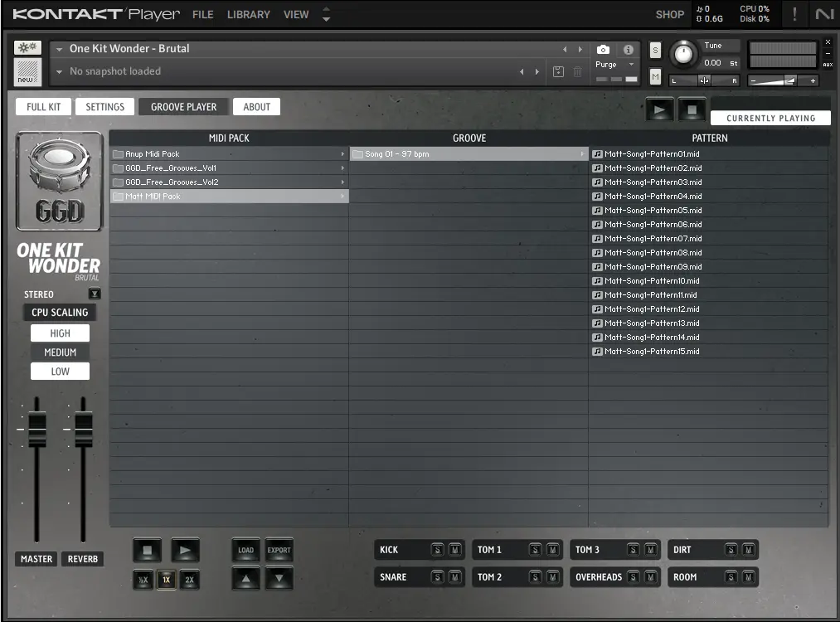Click the snapshot camera icon
840x622 pixels.
(603, 50)
